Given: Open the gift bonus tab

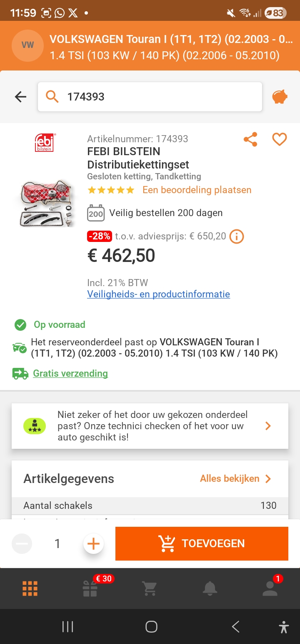Looking at the screenshot, I should coord(90,588).
